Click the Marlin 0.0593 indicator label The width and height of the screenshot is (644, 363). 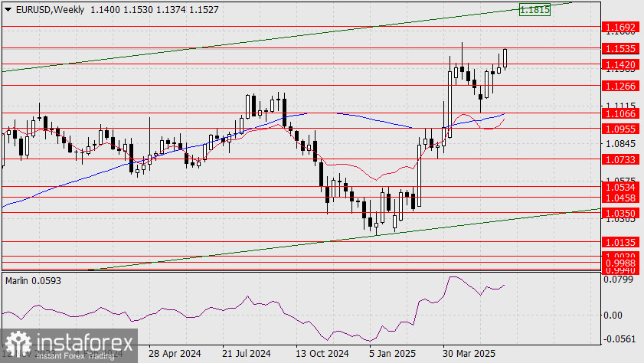(x=33, y=281)
